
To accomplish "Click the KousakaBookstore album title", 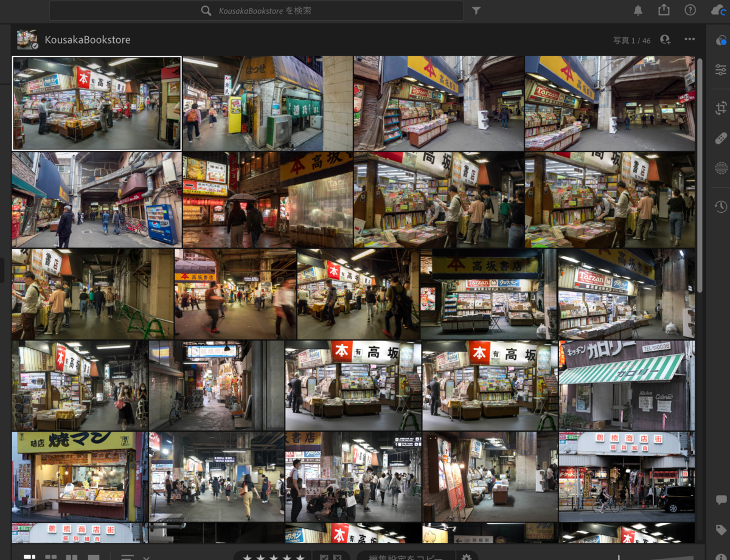I will 88,40.
